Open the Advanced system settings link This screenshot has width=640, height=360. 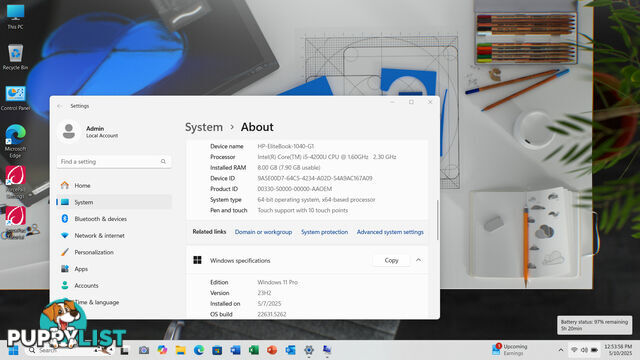pos(390,232)
